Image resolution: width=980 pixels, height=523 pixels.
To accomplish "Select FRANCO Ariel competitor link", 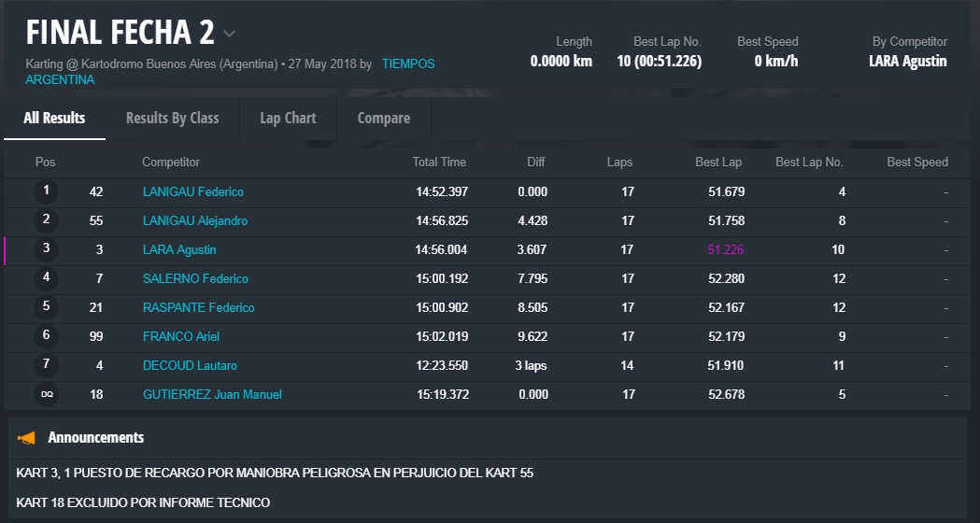I will pos(181,336).
